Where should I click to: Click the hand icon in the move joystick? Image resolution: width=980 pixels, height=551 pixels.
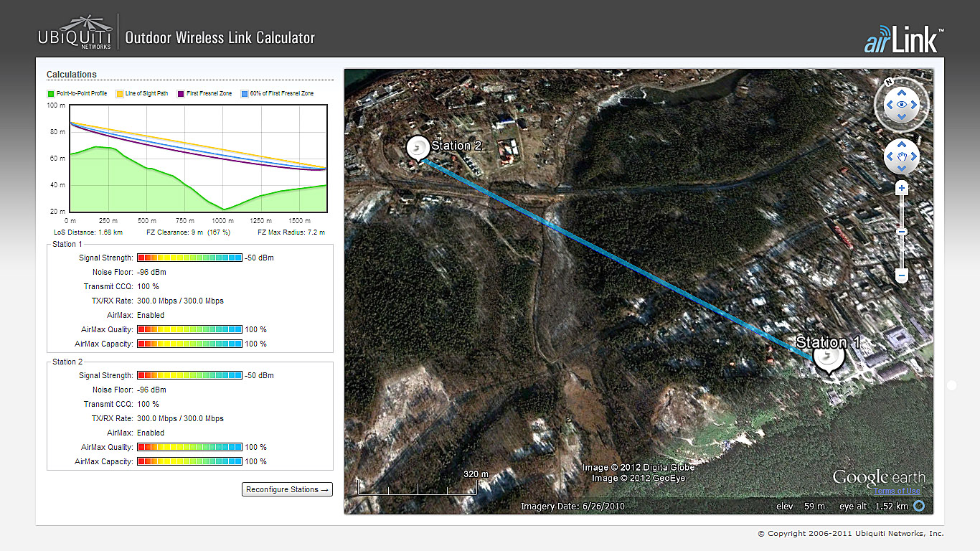[902, 156]
